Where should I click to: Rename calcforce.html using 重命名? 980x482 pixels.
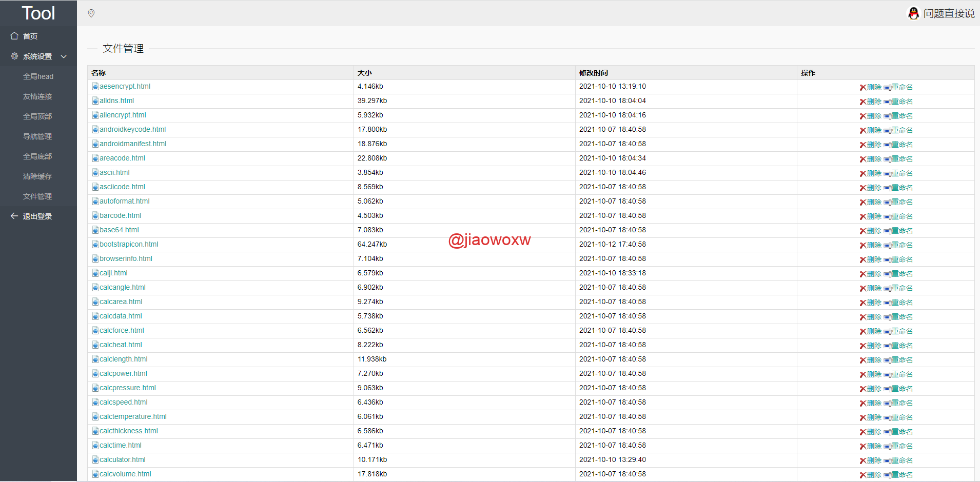click(x=898, y=331)
